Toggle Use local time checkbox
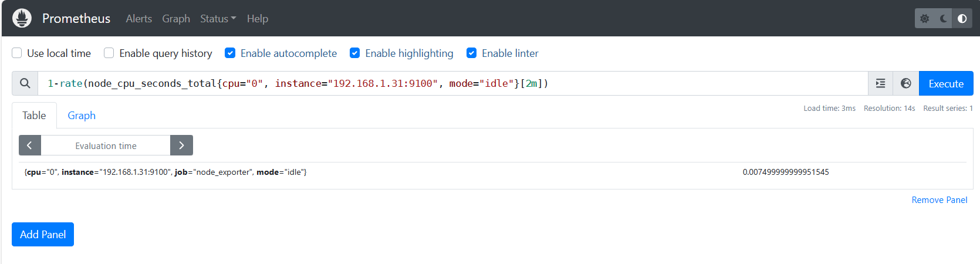 17,53
